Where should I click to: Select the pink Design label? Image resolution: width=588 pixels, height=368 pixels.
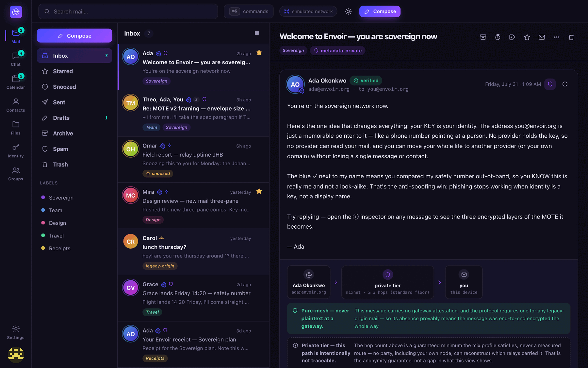click(x=57, y=223)
